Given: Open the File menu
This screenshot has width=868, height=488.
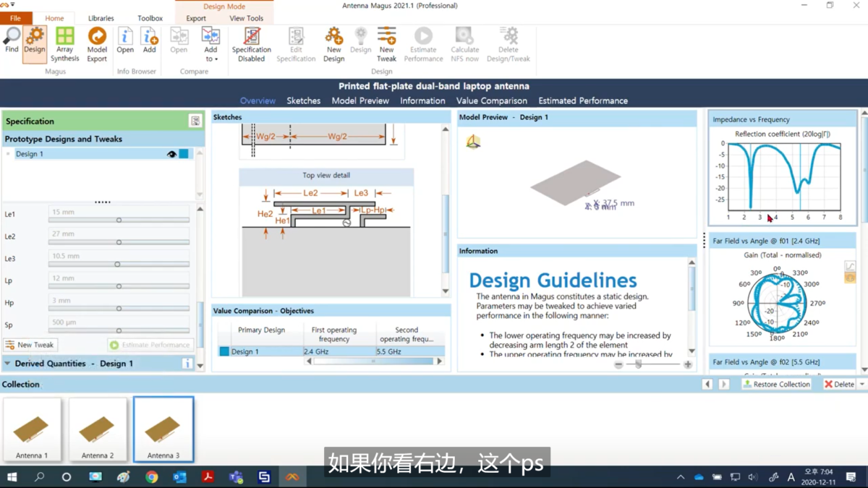Looking at the screenshot, I should click(15, 18).
